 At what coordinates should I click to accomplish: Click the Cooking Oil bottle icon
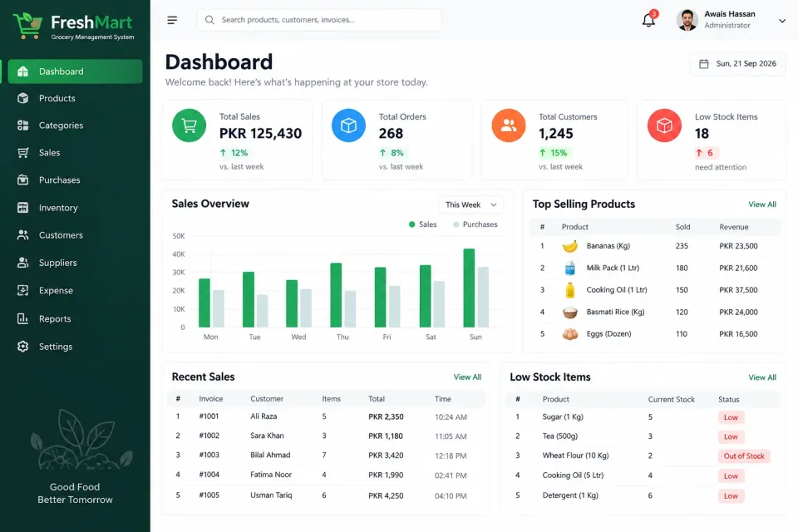(570, 289)
